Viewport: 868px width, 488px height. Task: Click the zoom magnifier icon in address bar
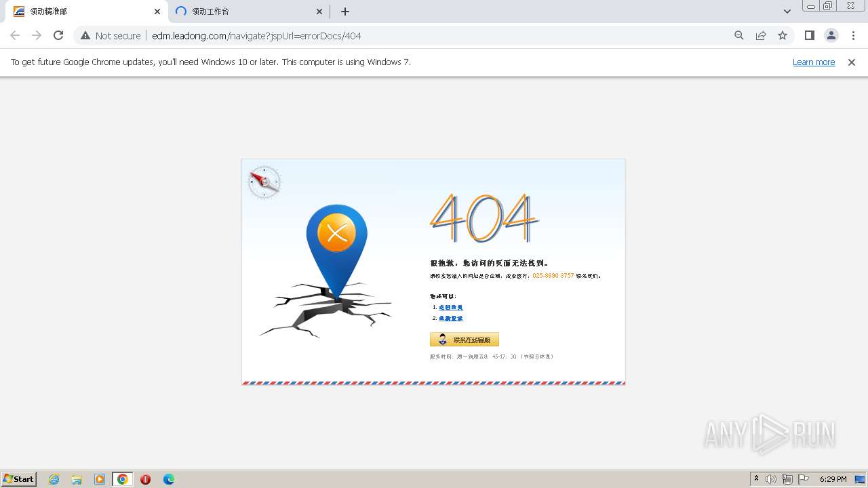(x=739, y=35)
